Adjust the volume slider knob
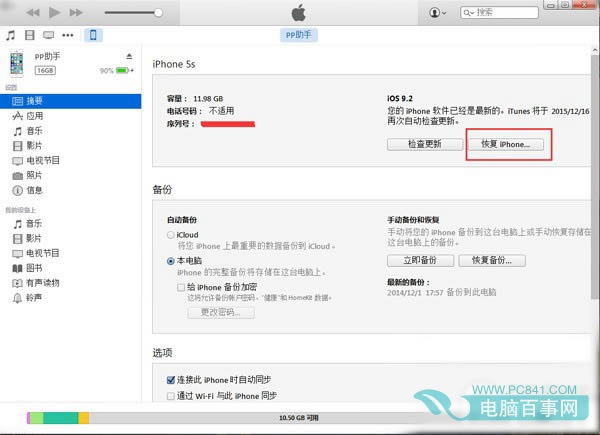The width and height of the screenshot is (600, 435). pos(158,13)
